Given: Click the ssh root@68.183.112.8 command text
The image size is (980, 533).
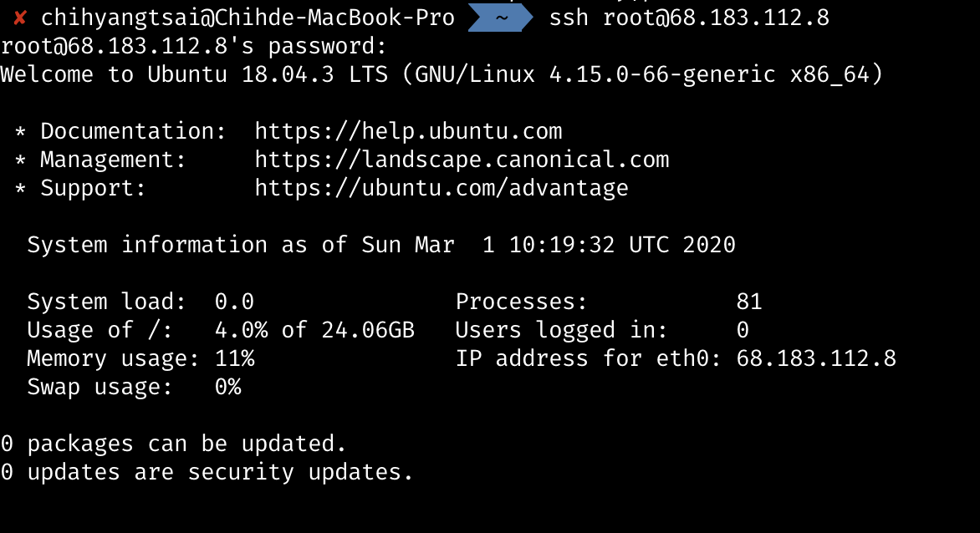Looking at the screenshot, I should [x=689, y=18].
